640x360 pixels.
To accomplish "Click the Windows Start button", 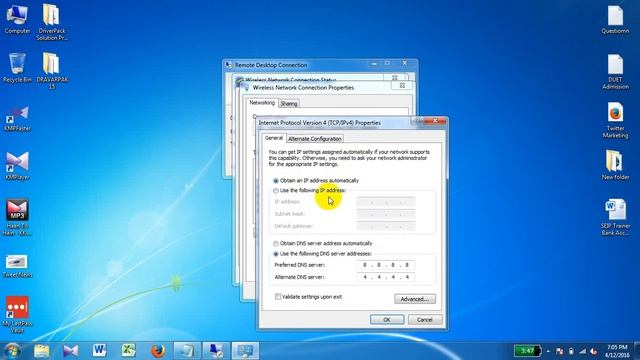I will pyautogui.click(x=12, y=351).
